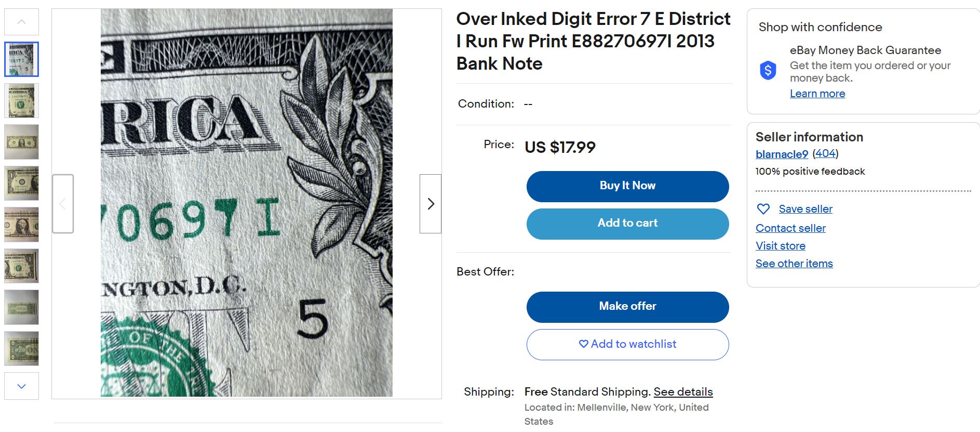The width and height of the screenshot is (980, 432).
Task: Click the heart icon beside Save seller
Action: point(763,209)
